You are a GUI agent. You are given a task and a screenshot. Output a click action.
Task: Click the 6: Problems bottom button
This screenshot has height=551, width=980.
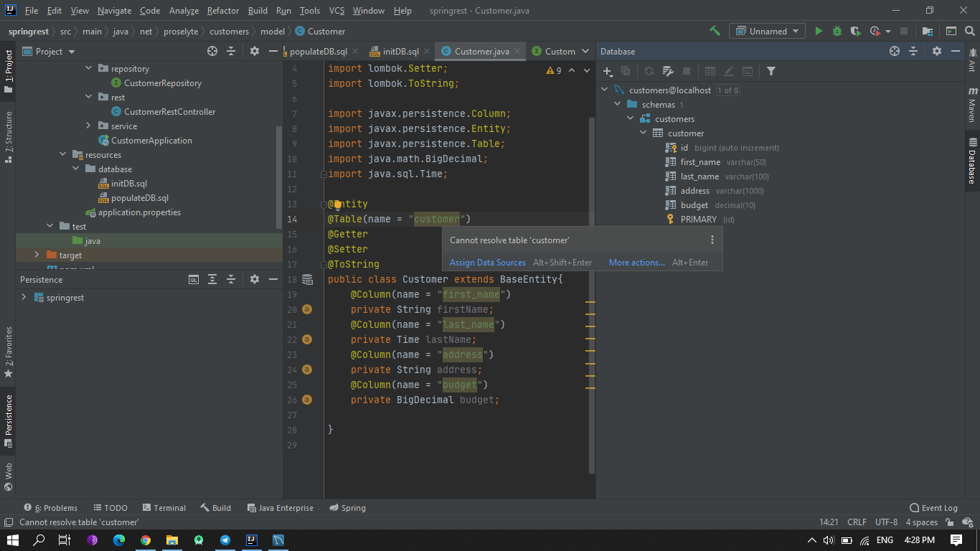pyautogui.click(x=50, y=507)
